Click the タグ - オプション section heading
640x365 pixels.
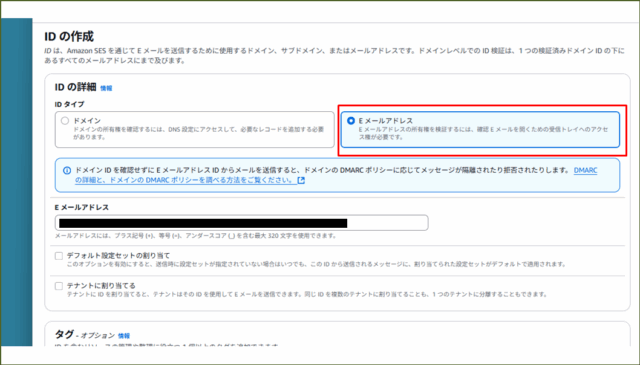[x=85, y=335]
